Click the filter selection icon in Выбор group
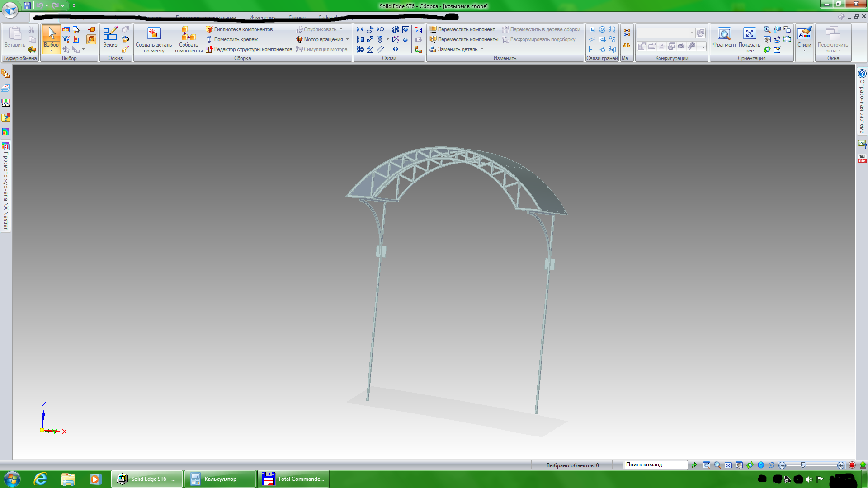The width and height of the screenshot is (868, 488). [x=66, y=39]
